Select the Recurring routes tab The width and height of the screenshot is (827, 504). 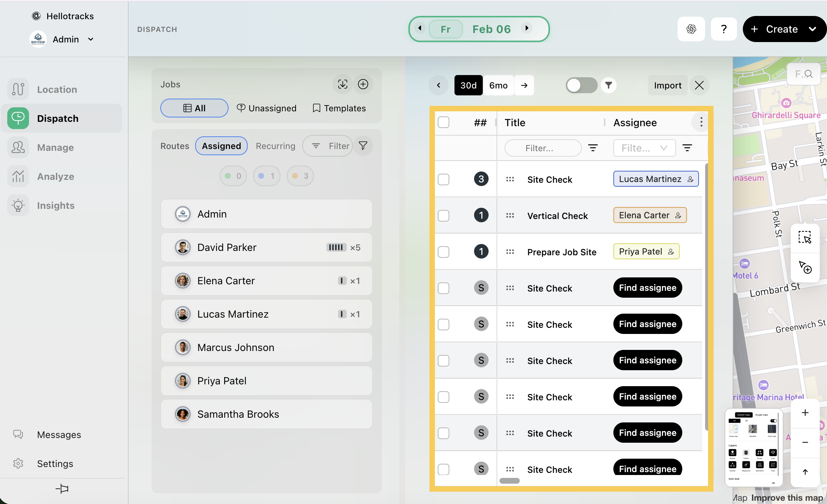point(275,146)
